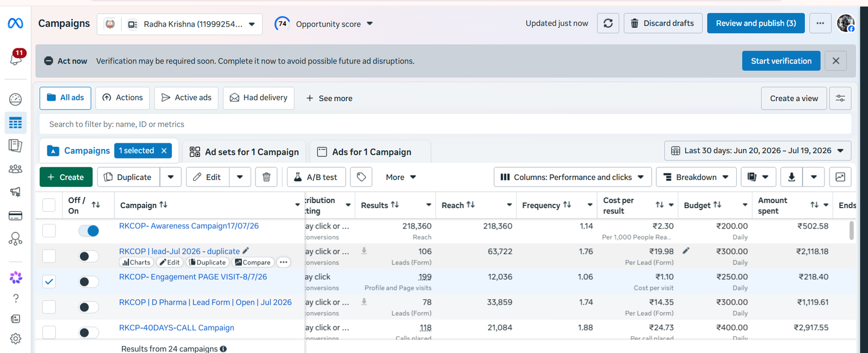Viewport: 868px width, 353px height.
Task: Open the tag label icon button
Action: pos(361,177)
